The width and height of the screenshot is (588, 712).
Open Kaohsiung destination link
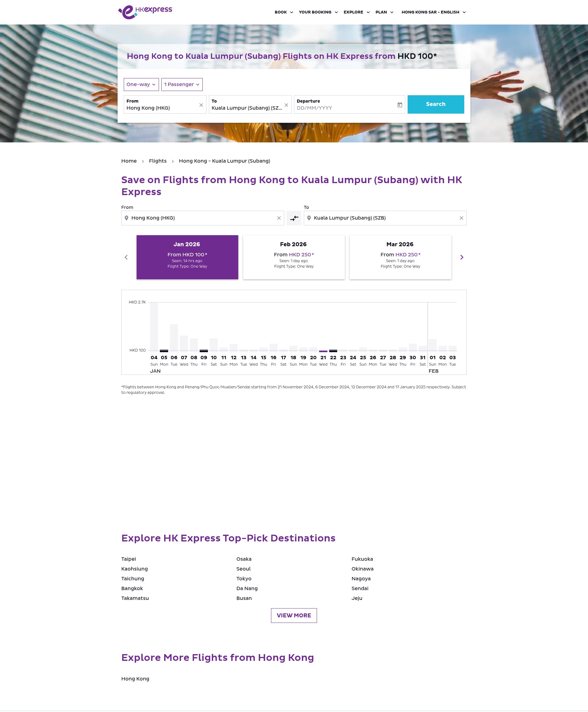134,569
